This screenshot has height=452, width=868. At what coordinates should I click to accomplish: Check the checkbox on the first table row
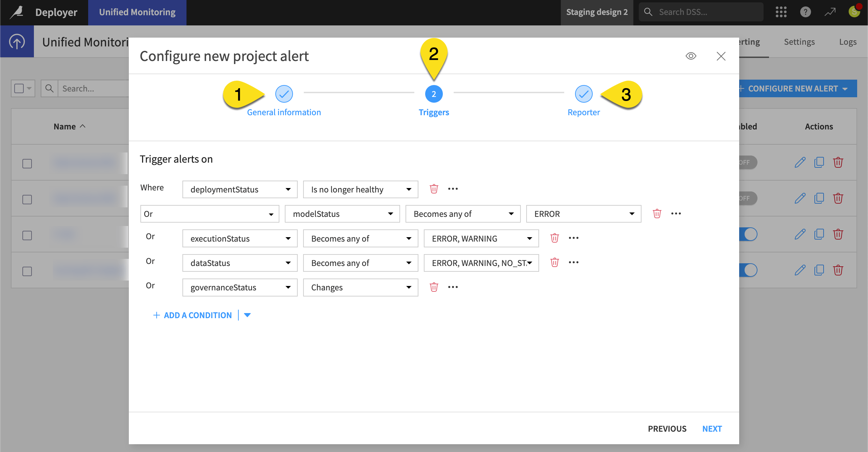[27, 163]
